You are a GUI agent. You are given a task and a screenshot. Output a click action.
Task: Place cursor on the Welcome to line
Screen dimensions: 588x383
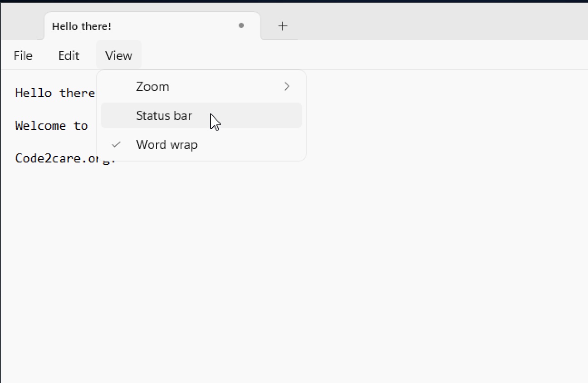(51, 126)
